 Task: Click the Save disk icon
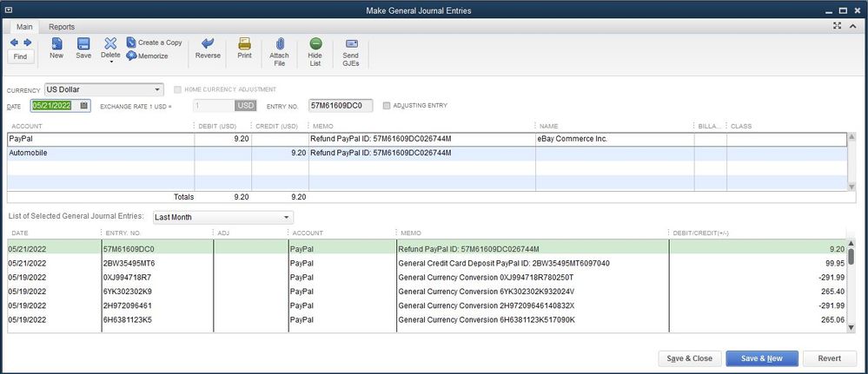[83, 47]
